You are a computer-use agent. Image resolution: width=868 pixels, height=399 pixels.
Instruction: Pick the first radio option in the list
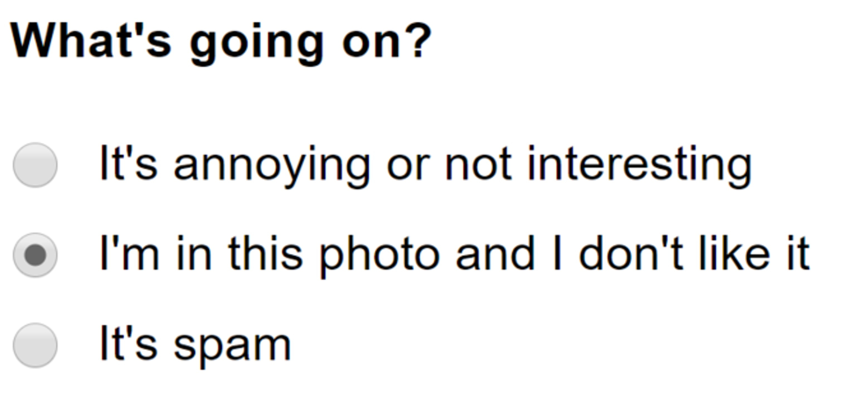tap(35, 165)
